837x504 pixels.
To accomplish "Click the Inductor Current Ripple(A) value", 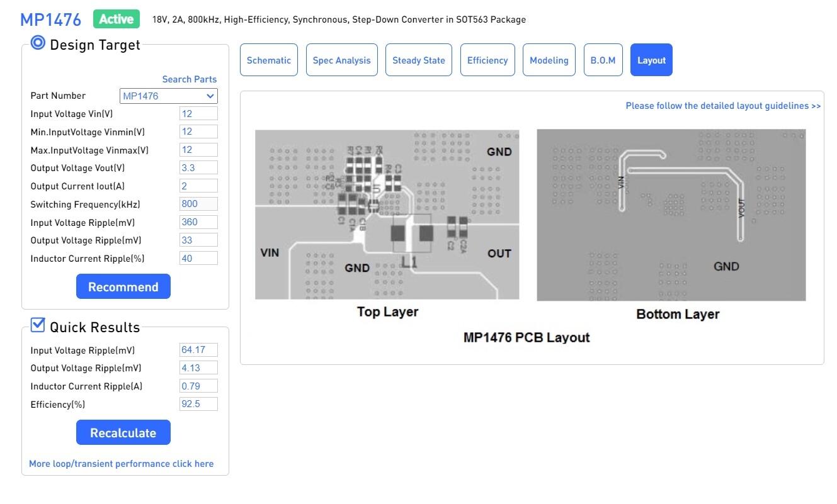I will pyautogui.click(x=198, y=386).
